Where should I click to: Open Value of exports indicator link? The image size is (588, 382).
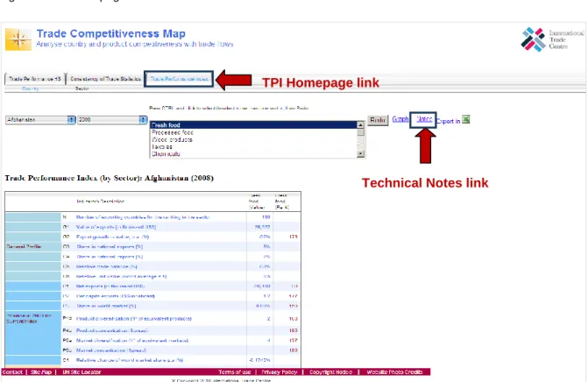click(116, 227)
